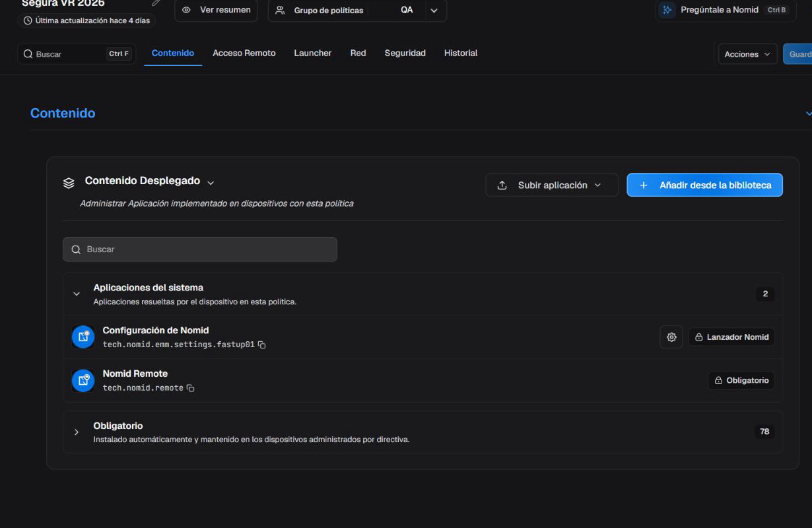Click the layers icon beside Contenido Desplegado
Viewport: 812px width, 528px height.
pyautogui.click(x=69, y=183)
